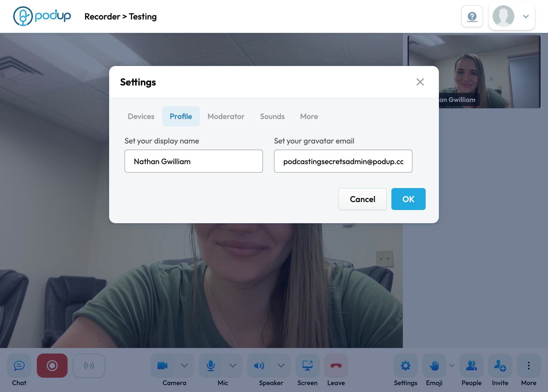Click the live broadcast signal icon
The width and height of the screenshot is (548, 392).
point(89,365)
